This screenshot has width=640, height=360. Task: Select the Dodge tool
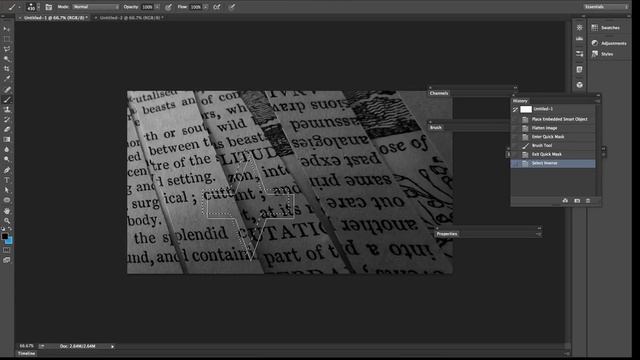pos(7,159)
